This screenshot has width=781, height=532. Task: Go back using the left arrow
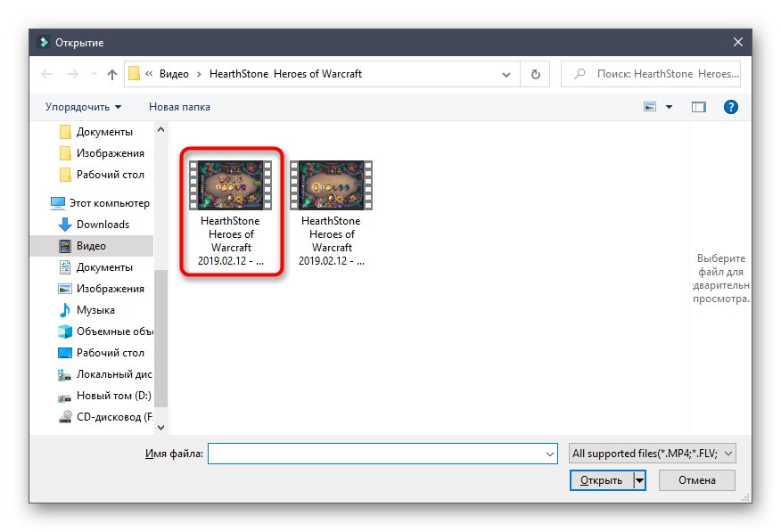click(47, 74)
